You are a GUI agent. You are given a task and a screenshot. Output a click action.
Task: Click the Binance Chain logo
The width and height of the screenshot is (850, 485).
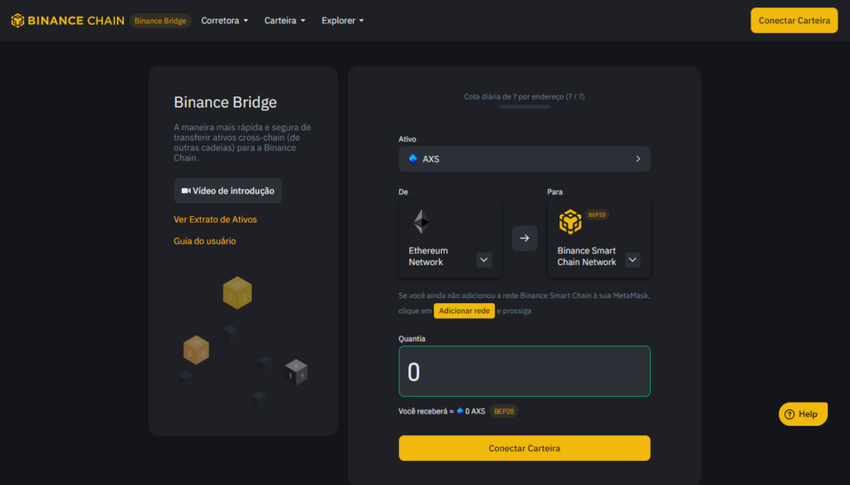coord(68,21)
